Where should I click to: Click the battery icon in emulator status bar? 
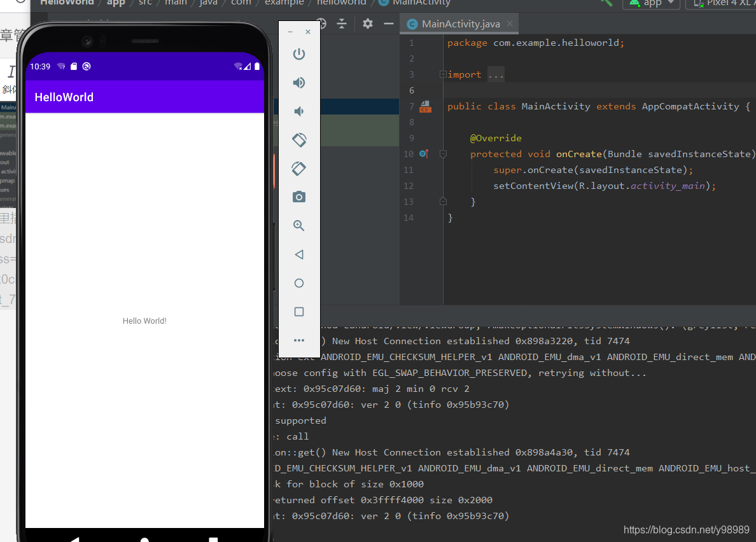pos(257,67)
